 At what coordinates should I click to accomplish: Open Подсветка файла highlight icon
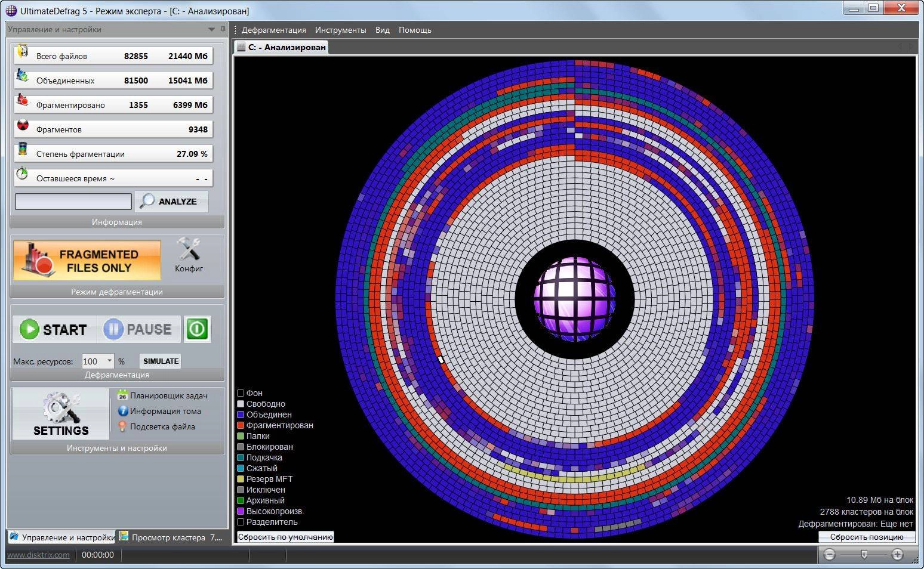(x=122, y=426)
